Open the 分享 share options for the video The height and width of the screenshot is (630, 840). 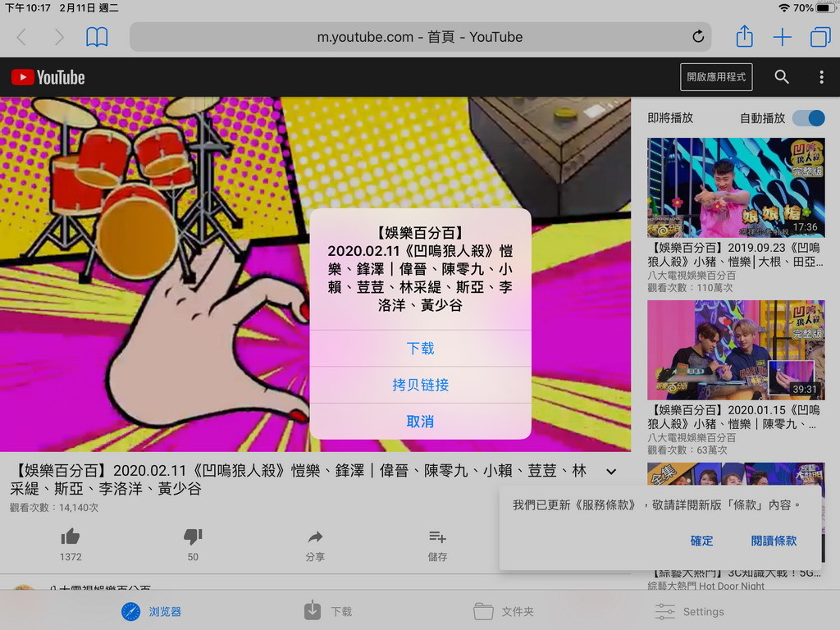click(315, 537)
